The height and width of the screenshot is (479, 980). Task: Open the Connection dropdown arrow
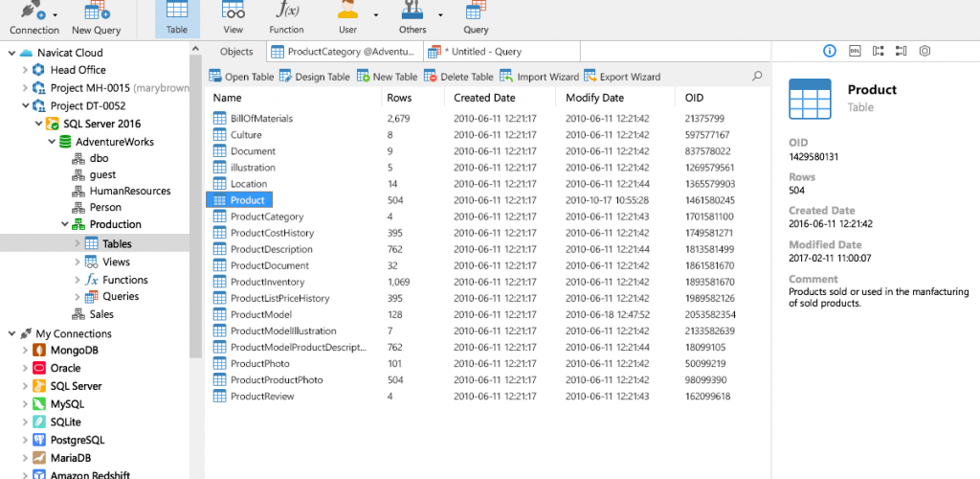pyautogui.click(x=56, y=15)
